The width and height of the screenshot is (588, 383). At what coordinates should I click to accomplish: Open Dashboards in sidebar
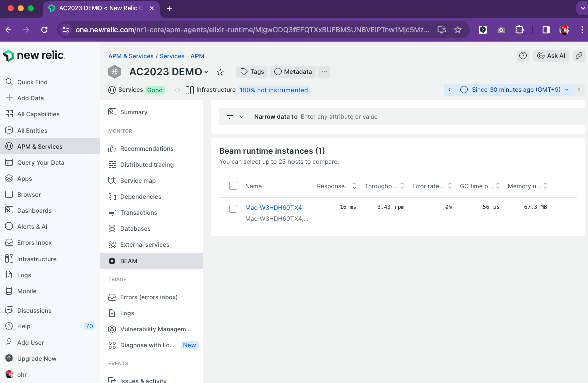click(x=28, y=210)
